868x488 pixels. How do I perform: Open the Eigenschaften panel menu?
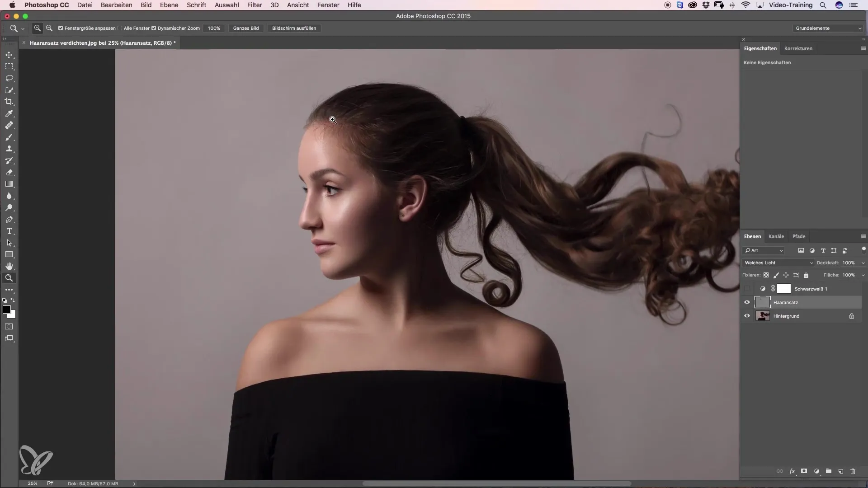tap(863, 48)
